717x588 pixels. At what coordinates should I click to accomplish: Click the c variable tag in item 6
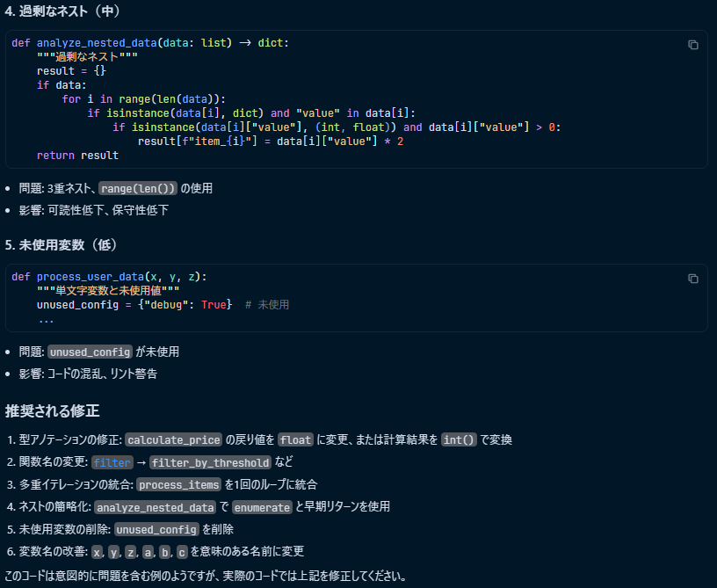point(182,552)
